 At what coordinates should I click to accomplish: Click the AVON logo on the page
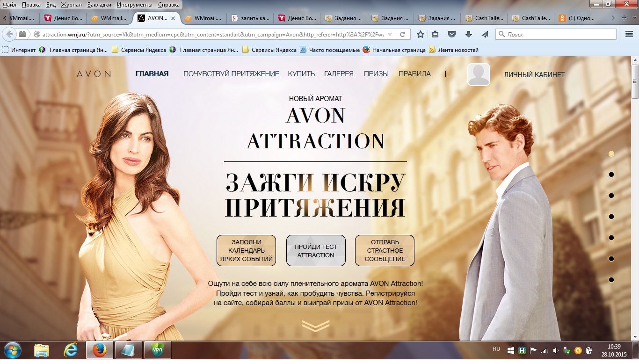point(94,74)
